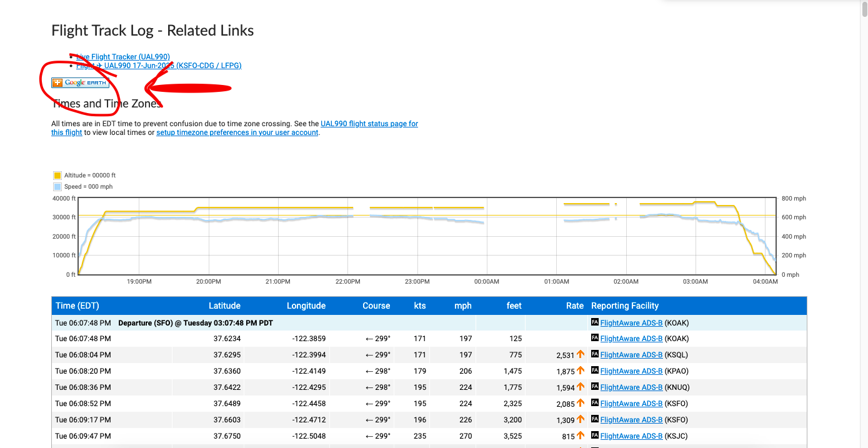Viewport: 868px width, 448px height.
Task: Click the Tue 06:08:36 PM timestamp
Action: [x=83, y=387]
